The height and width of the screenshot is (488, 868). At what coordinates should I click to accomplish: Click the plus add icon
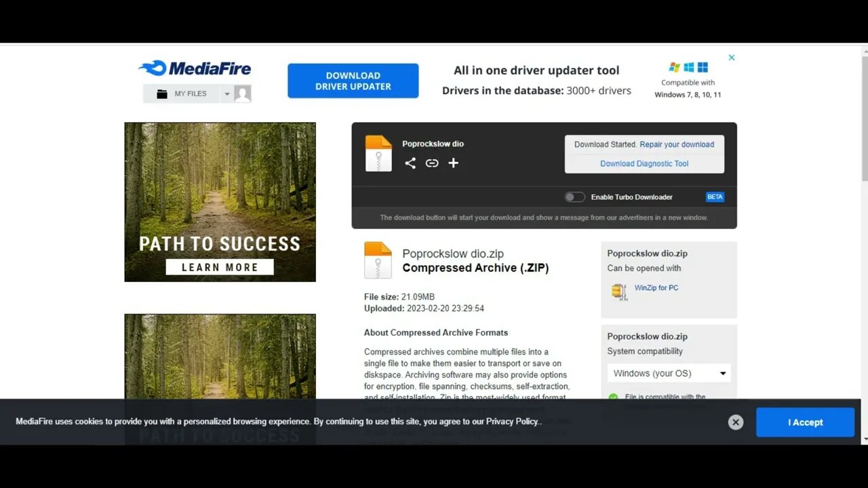click(x=454, y=163)
